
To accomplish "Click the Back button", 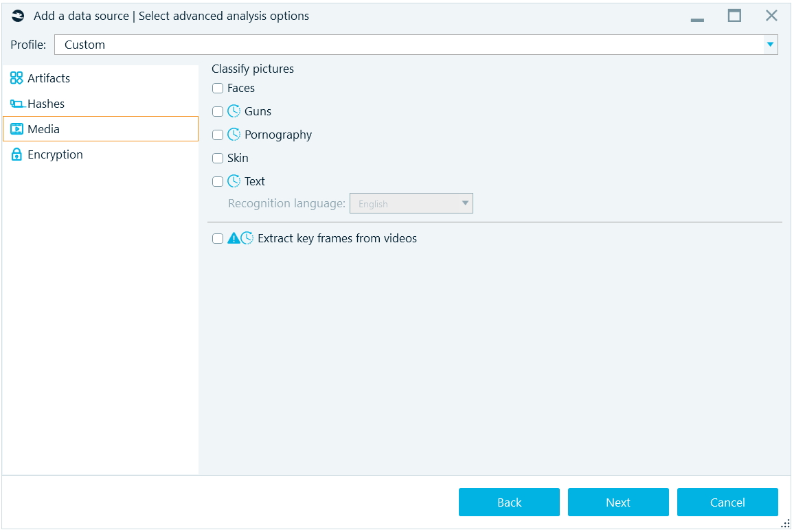I will [509, 502].
